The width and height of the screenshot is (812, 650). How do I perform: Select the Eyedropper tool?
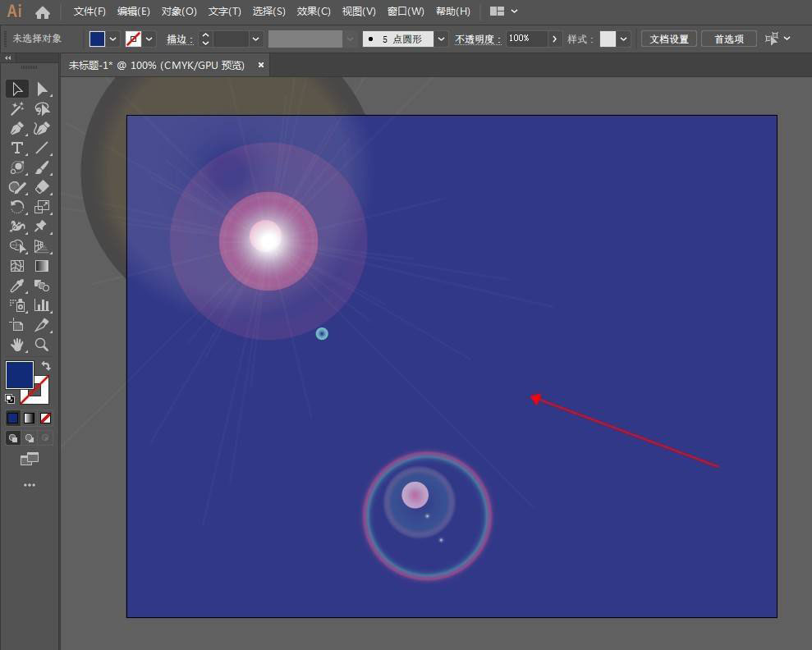click(17, 286)
